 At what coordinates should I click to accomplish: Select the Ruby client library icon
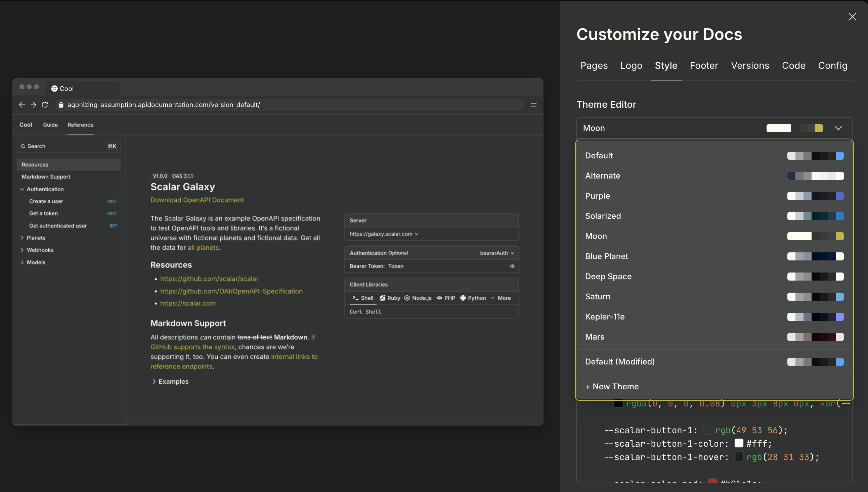coord(382,298)
